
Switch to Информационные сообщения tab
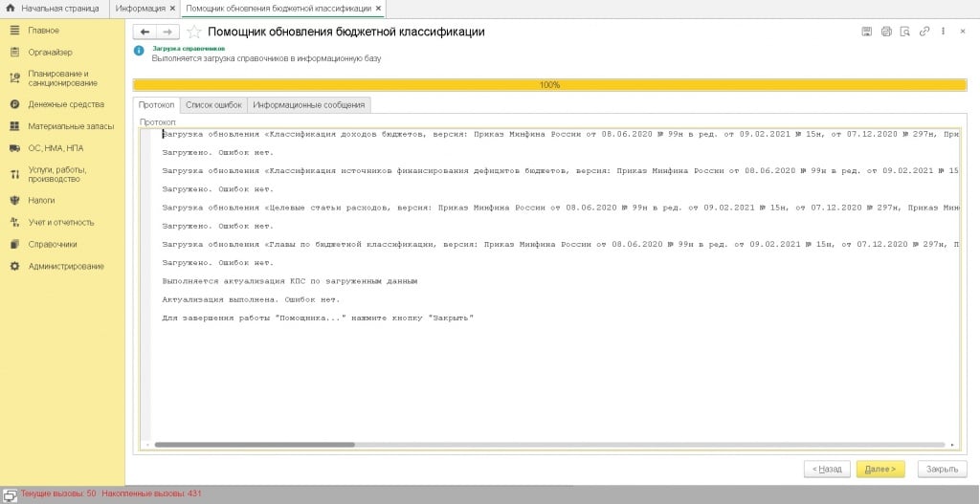tap(308, 105)
